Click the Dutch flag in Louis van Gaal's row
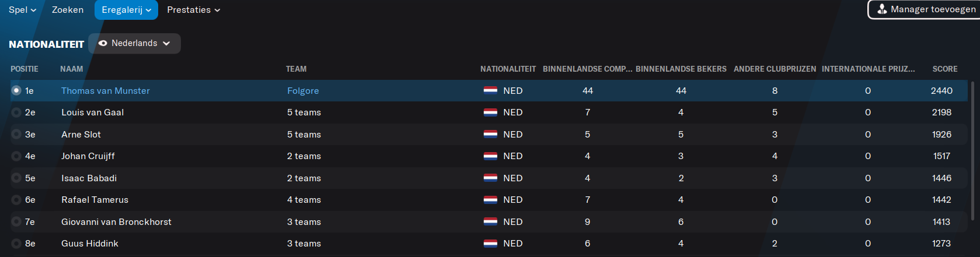 [490, 112]
